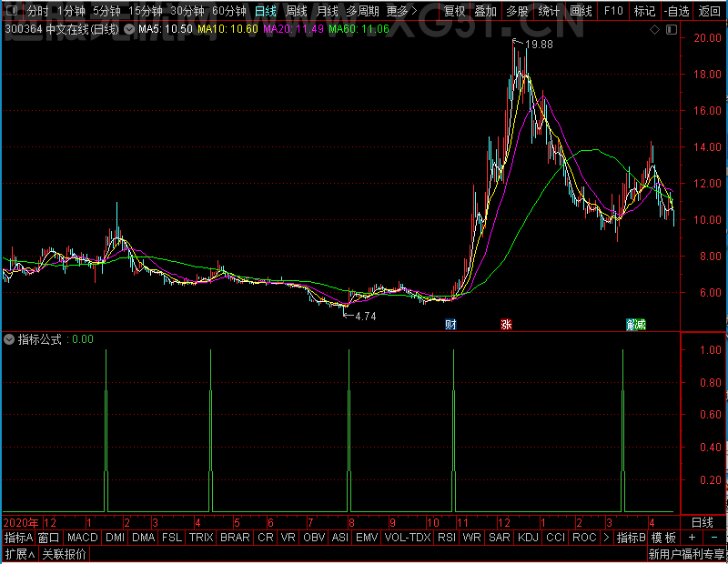The image size is (728, 564).
Task: Toggle the side panel icon in chart corner
Action: (x=672, y=30)
